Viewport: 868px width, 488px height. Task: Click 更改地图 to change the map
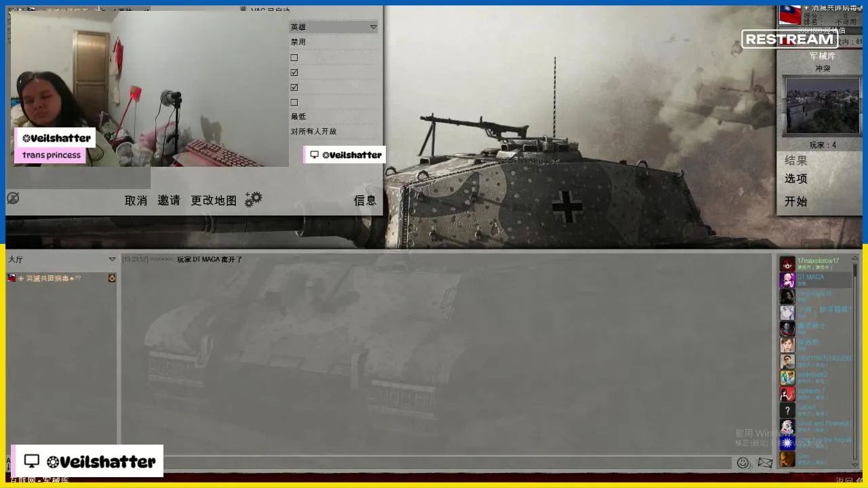[x=214, y=201]
